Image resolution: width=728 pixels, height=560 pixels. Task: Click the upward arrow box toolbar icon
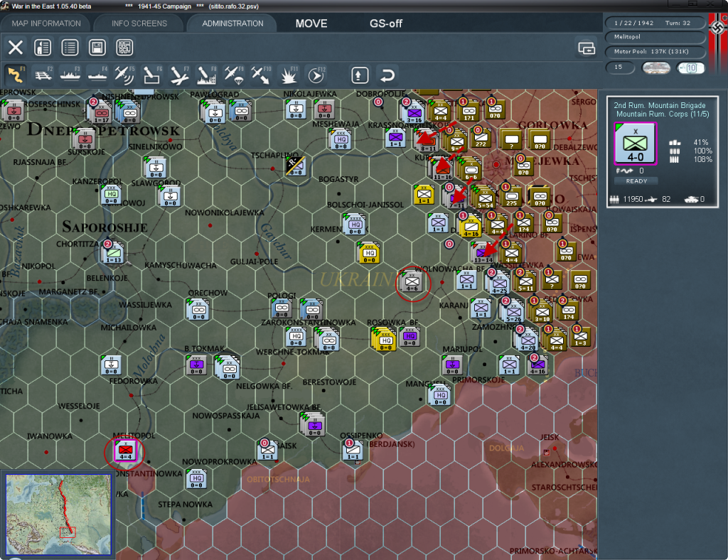pyautogui.click(x=360, y=75)
